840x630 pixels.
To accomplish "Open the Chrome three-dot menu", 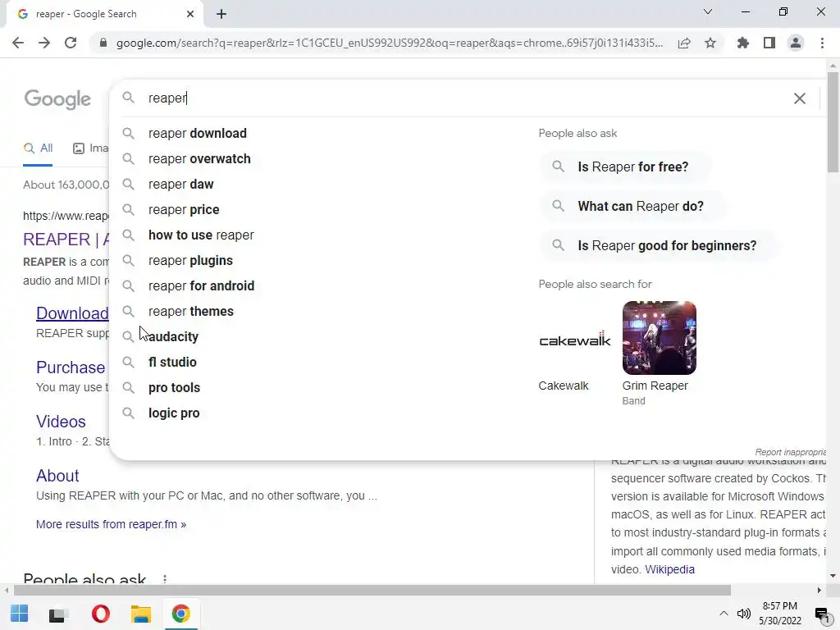I will (822, 43).
